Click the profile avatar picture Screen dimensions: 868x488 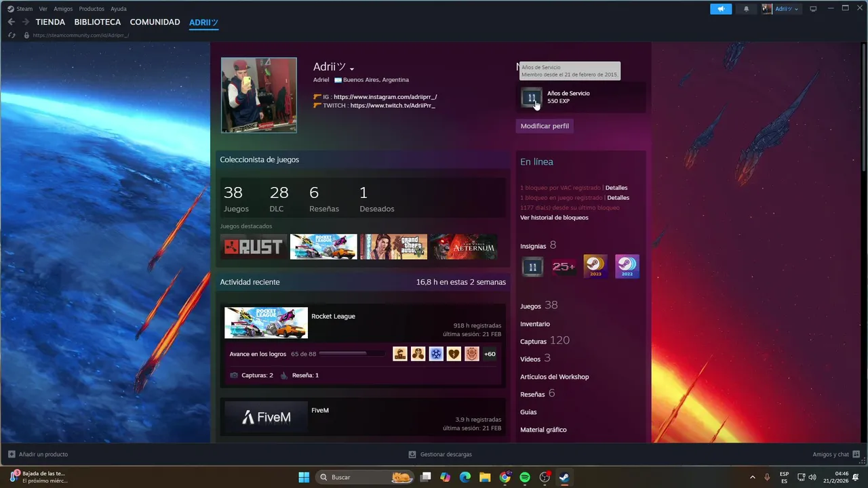coord(259,95)
